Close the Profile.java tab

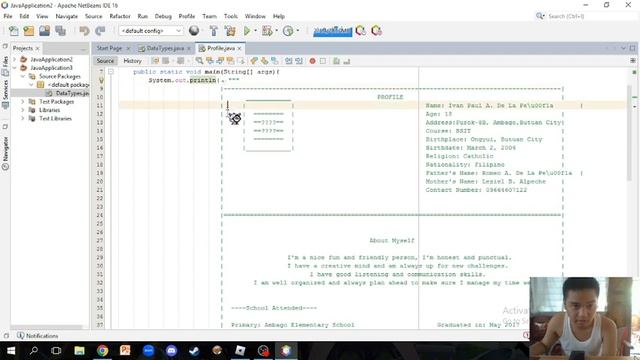[240, 49]
